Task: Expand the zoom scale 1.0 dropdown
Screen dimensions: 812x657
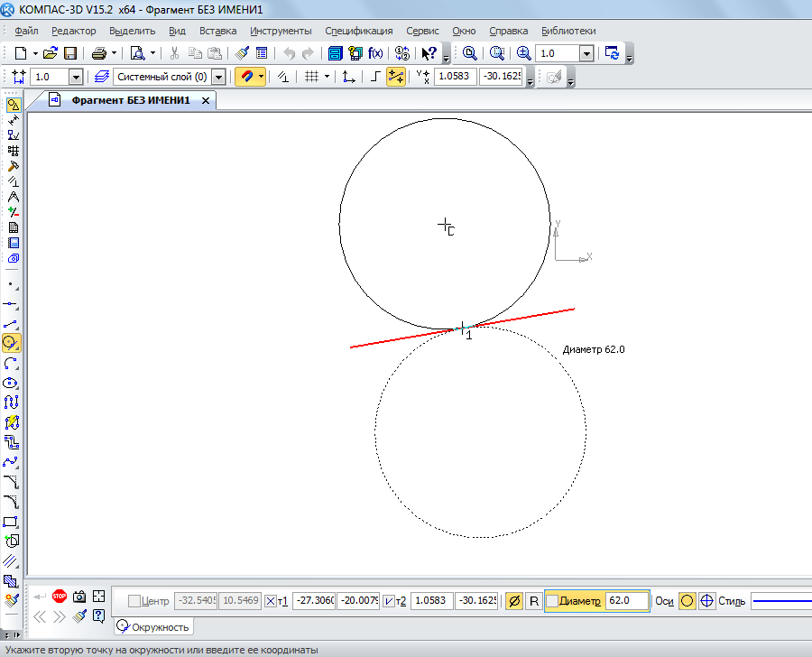Action: [586, 53]
